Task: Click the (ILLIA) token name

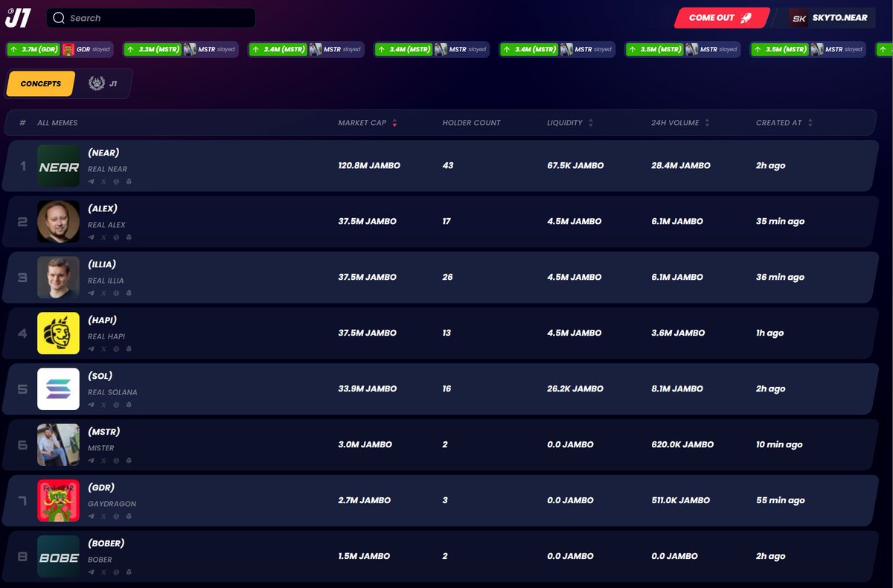Action: point(102,264)
